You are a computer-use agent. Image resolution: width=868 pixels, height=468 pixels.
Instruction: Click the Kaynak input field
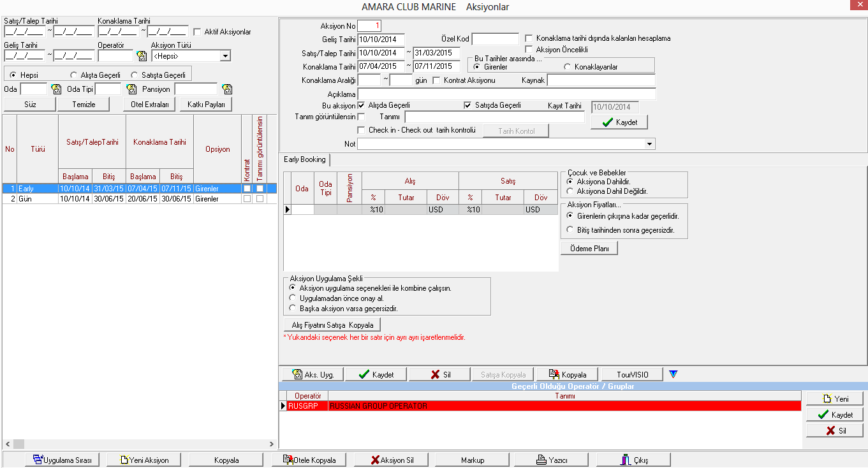point(601,80)
